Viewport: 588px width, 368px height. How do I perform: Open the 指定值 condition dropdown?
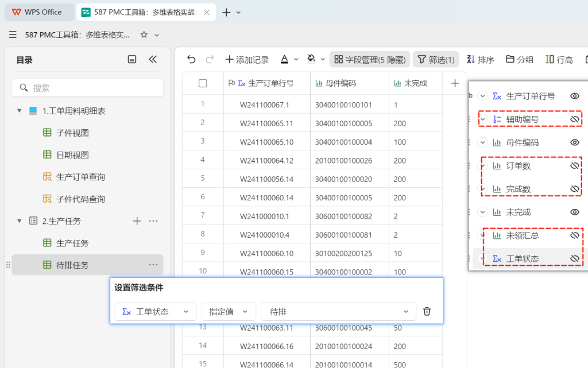[x=229, y=311]
